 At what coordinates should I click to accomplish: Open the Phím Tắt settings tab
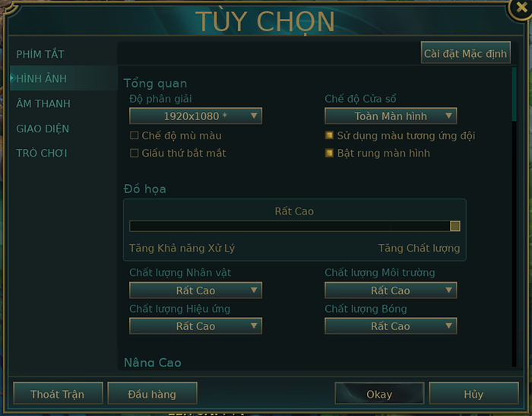pyautogui.click(x=40, y=54)
